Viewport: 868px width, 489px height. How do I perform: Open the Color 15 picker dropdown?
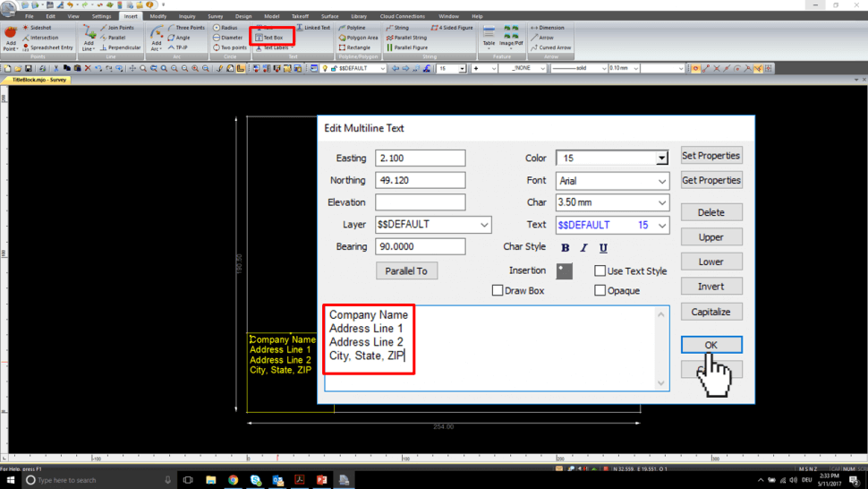[661, 159]
